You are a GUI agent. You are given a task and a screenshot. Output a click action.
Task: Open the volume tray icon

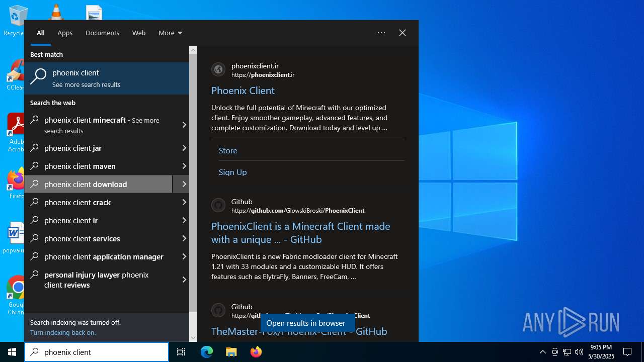pyautogui.click(x=579, y=352)
